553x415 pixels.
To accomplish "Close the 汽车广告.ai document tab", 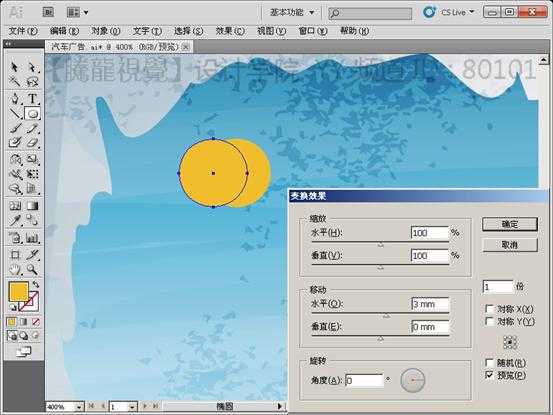I will tap(186, 47).
